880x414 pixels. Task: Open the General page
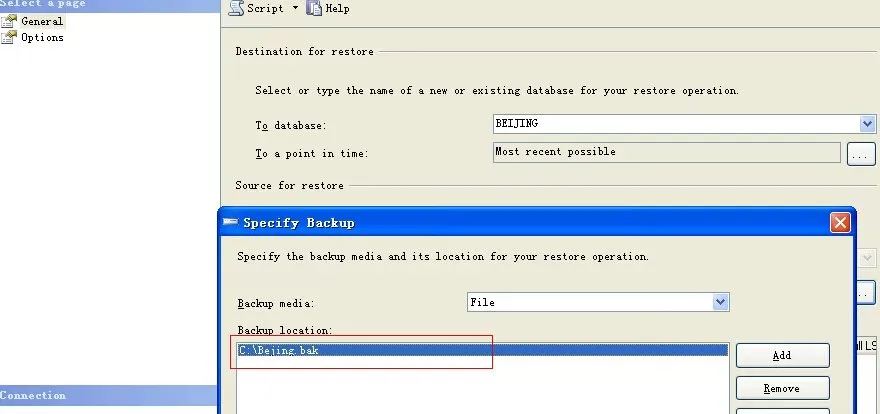pos(42,21)
